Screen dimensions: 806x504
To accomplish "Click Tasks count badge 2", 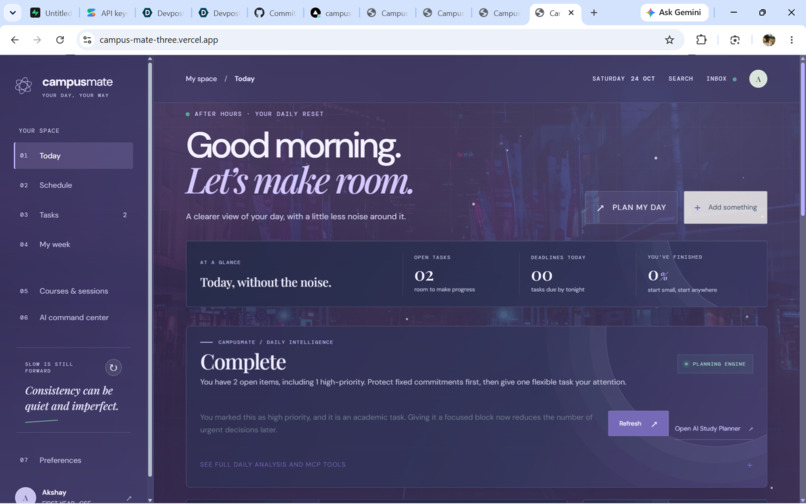I will (124, 215).
